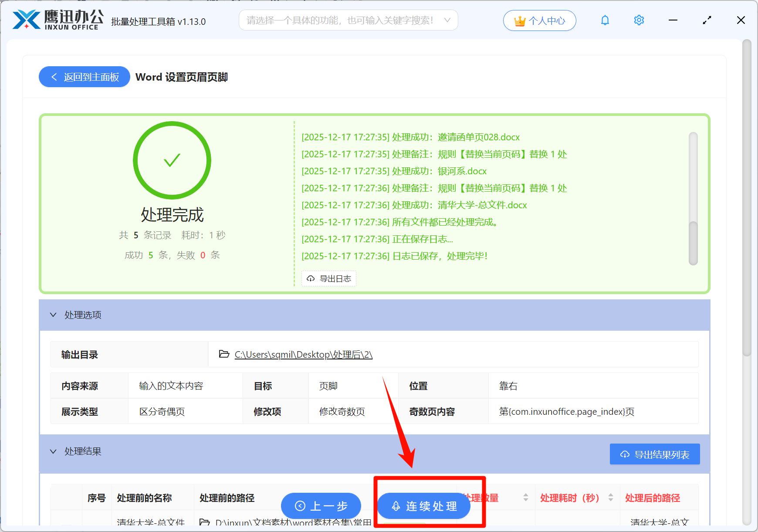The width and height of the screenshot is (758, 532).
Task: Open the output directory path link
Action: tap(303, 354)
